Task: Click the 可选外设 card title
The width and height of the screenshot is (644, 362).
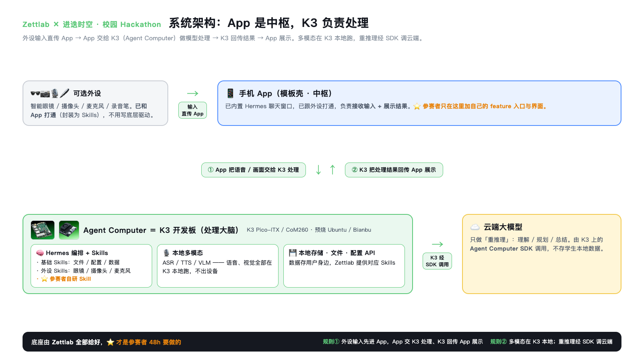Action: coord(87,93)
